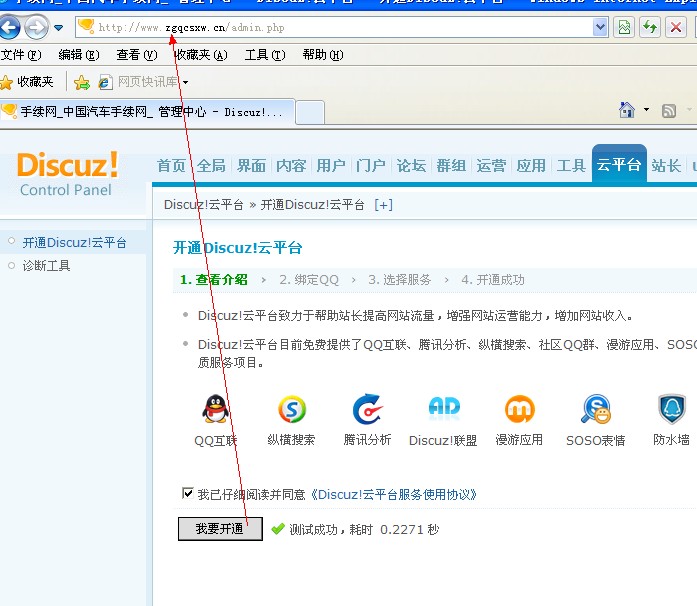The image size is (697, 606).
Task: Click the SOSO表情 service icon
Action: click(x=596, y=409)
